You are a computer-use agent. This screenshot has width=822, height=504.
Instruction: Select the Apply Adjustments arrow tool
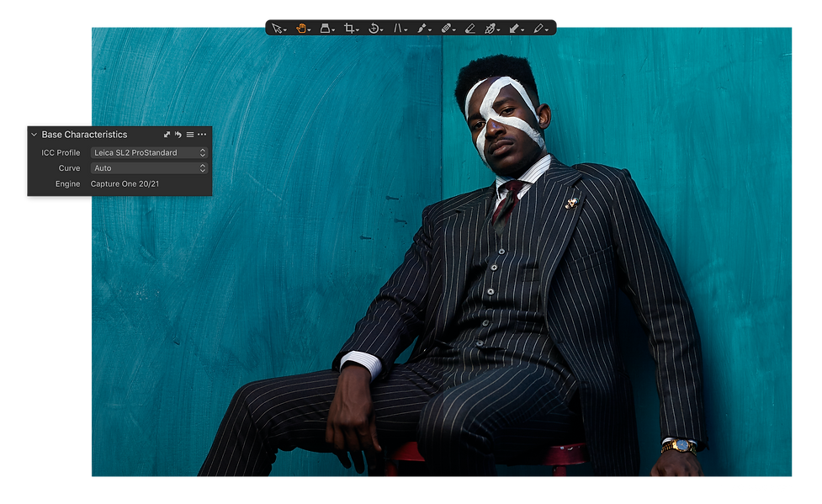pos(514,29)
